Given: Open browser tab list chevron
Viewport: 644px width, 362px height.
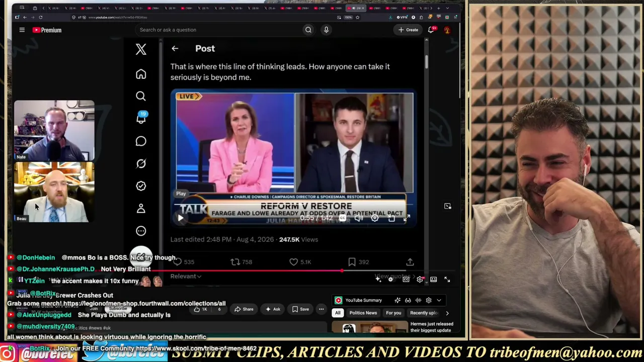Looking at the screenshot, I should (x=447, y=8).
